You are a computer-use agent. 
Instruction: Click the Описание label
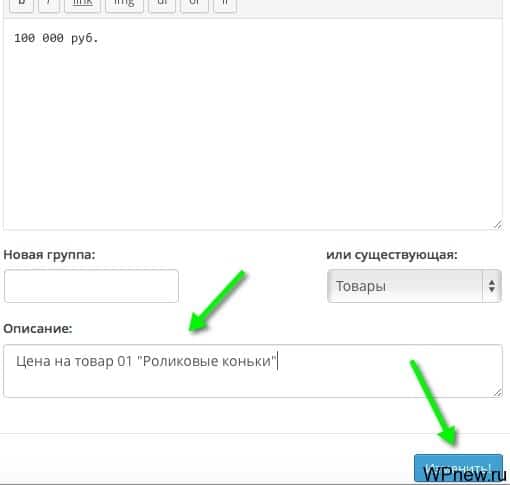point(38,329)
